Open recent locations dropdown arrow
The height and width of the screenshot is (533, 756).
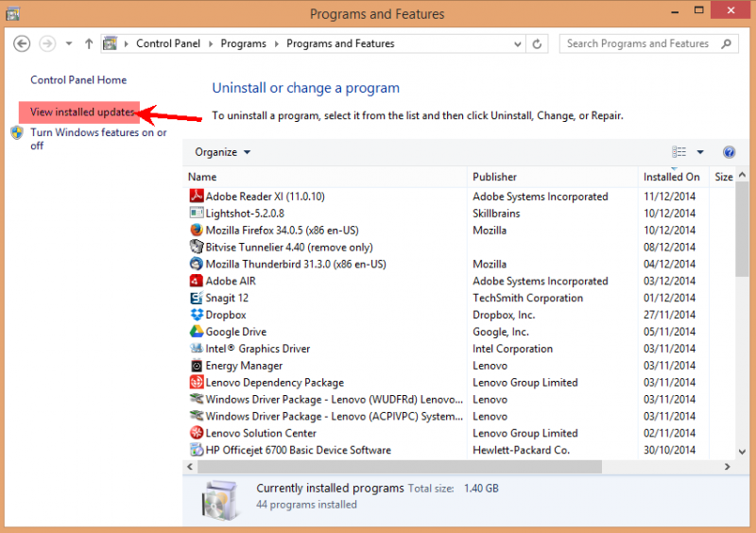coord(69,43)
